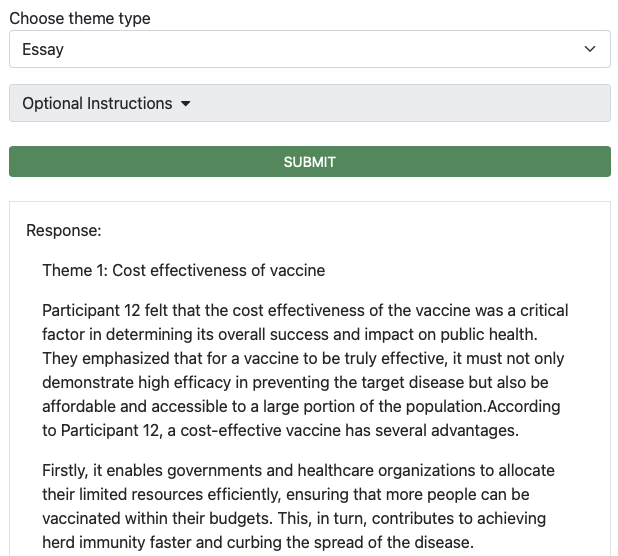Click the line starting "their limited resources efficiently"
Screen dimensions: 618x556
[x=285, y=494]
